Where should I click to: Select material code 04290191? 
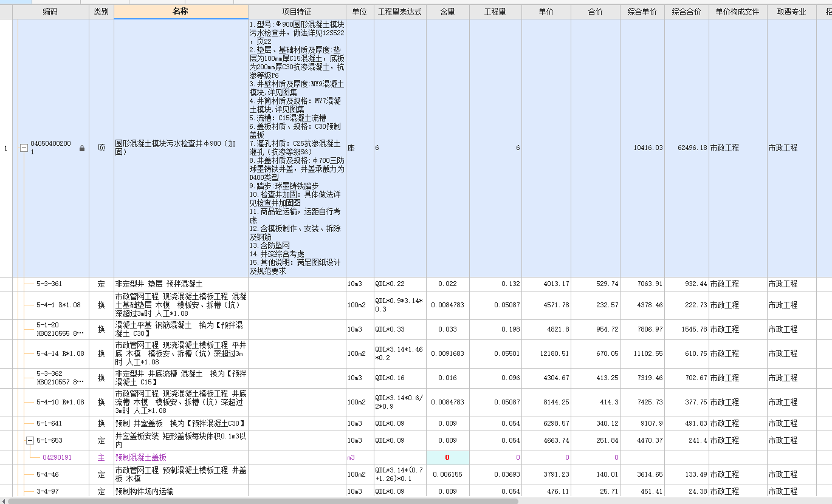pyautogui.click(x=57, y=457)
